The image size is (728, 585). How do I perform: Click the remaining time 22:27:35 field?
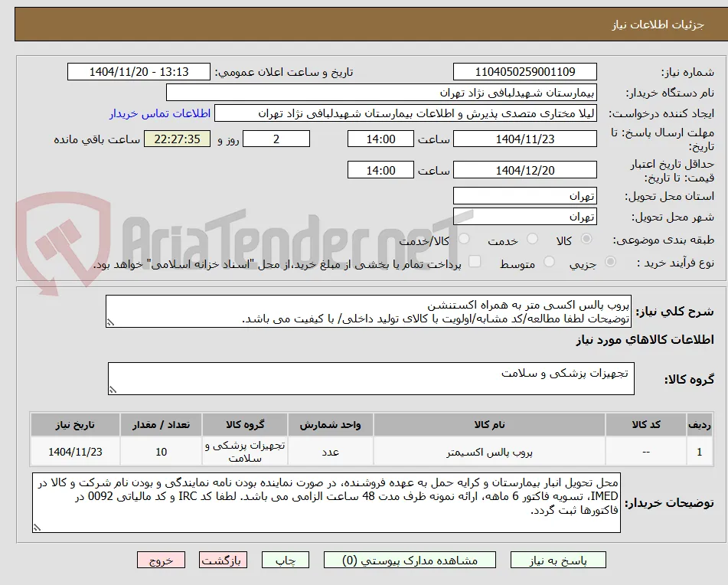(177, 139)
